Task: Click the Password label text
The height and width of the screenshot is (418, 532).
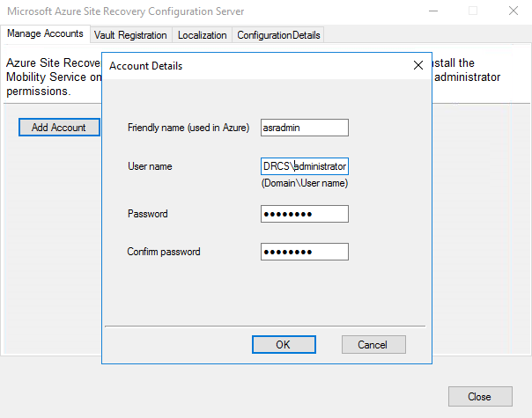Action: click(x=148, y=214)
